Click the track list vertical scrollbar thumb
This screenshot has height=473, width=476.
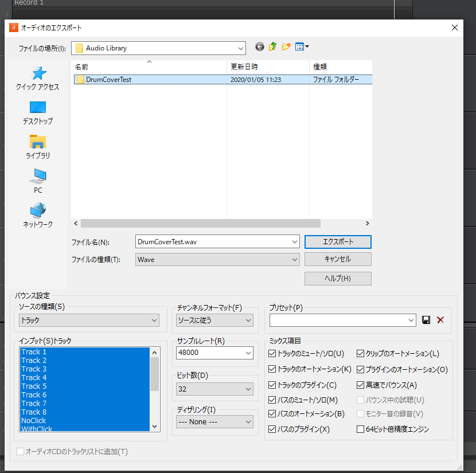tap(154, 374)
